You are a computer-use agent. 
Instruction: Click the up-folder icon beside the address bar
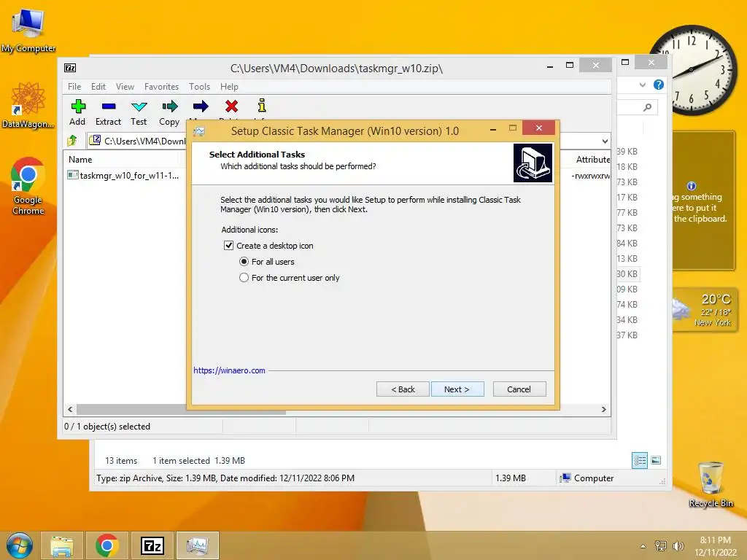click(72, 141)
